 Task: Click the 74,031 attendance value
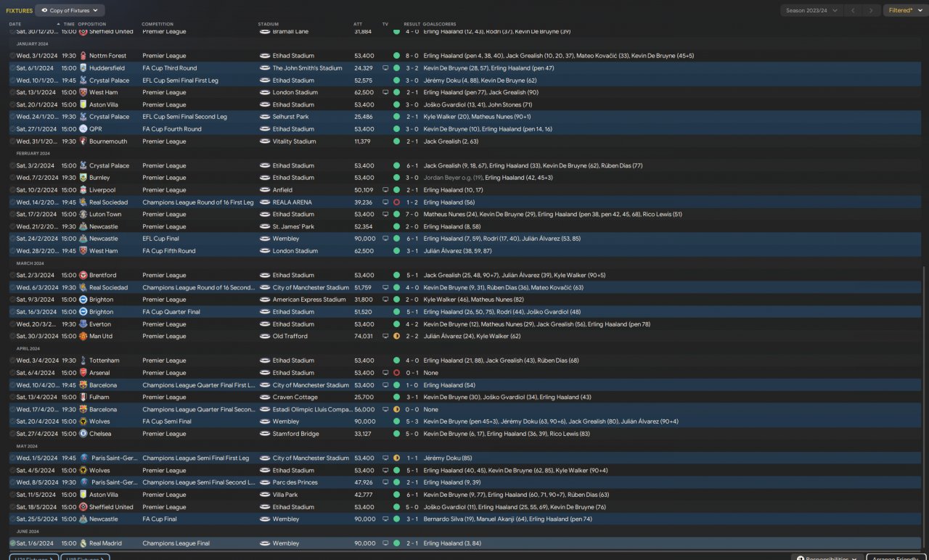tap(364, 337)
